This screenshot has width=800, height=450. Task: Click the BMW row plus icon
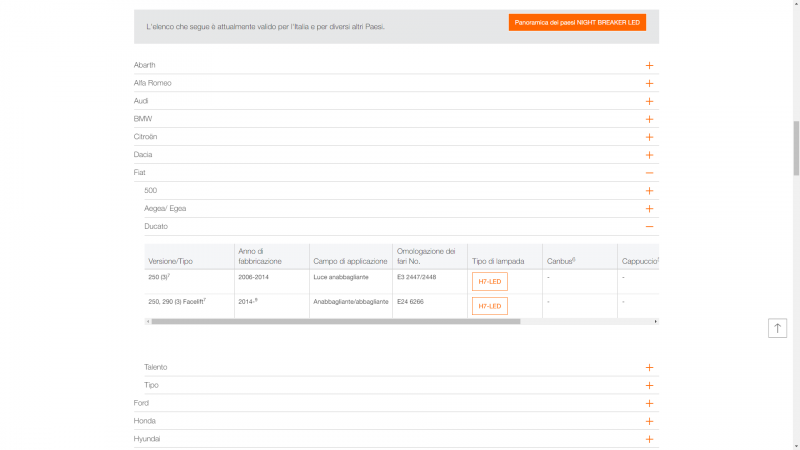pyautogui.click(x=649, y=119)
